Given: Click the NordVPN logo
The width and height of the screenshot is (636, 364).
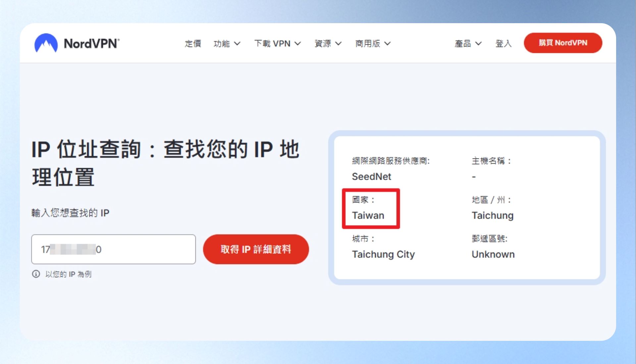Looking at the screenshot, I should [77, 43].
